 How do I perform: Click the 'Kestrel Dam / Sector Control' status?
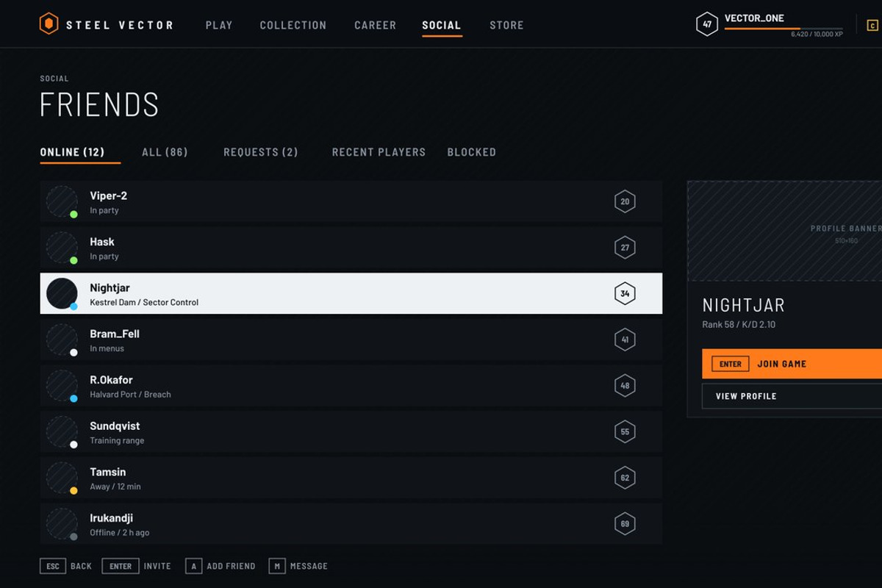(144, 302)
